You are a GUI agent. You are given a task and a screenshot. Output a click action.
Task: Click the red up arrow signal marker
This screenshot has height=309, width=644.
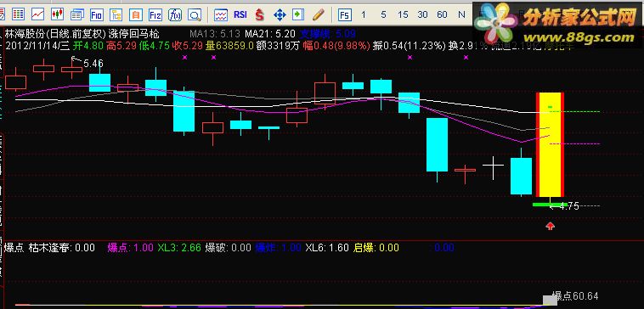[550, 226]
